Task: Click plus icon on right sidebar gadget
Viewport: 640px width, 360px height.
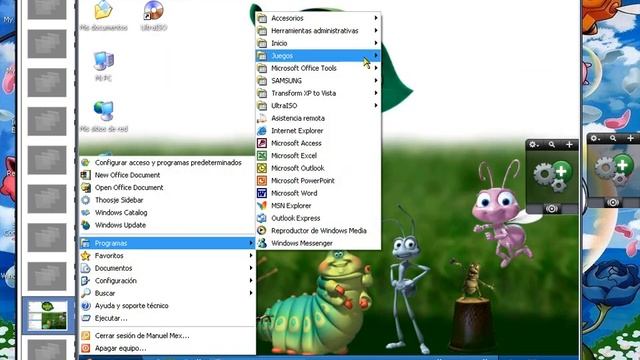Action: coord(631,138)
